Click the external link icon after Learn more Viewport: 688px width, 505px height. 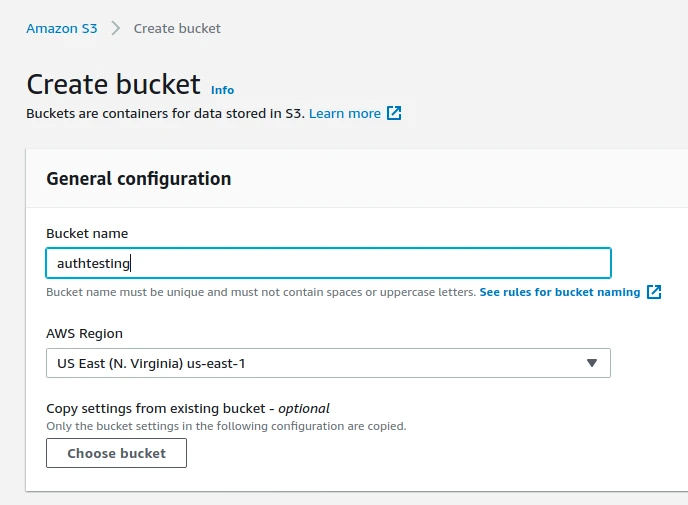(x=394, y=113)
